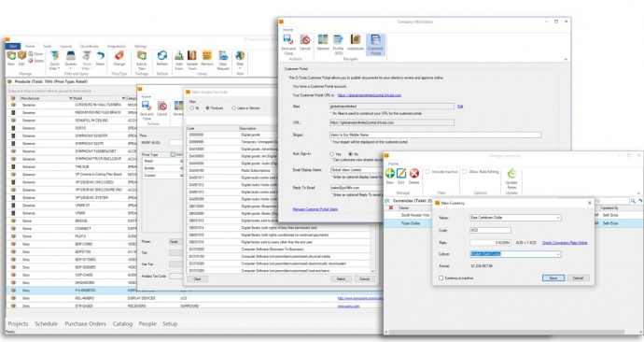Click Select button in tax code dialog
Screen dimensions: 644x342
(341, 278)
